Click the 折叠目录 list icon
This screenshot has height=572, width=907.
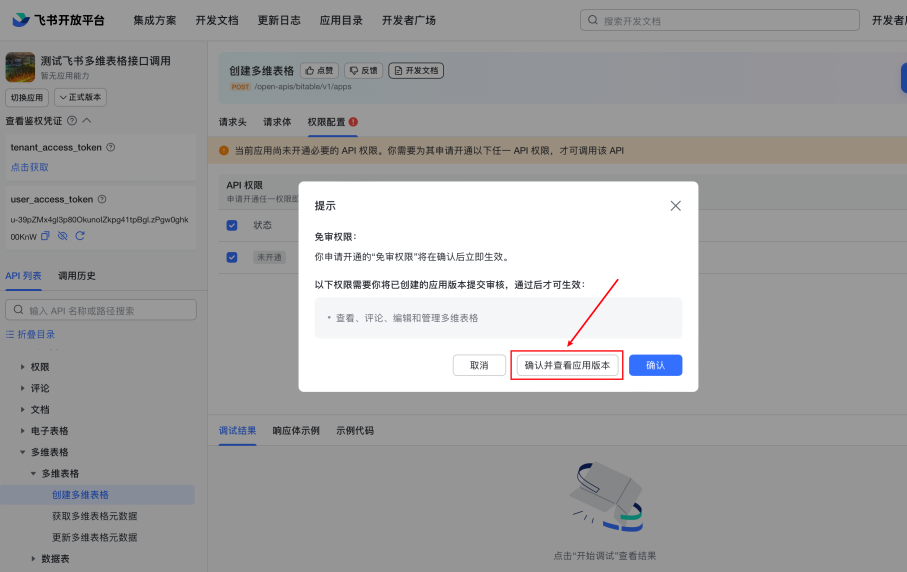[x=10, y=334]
